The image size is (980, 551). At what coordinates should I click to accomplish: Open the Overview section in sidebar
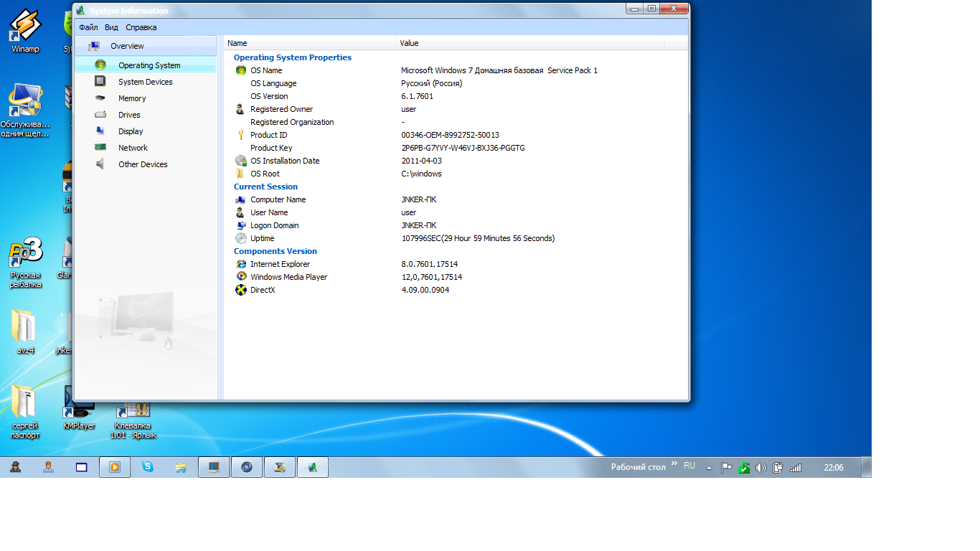point(145,46)
